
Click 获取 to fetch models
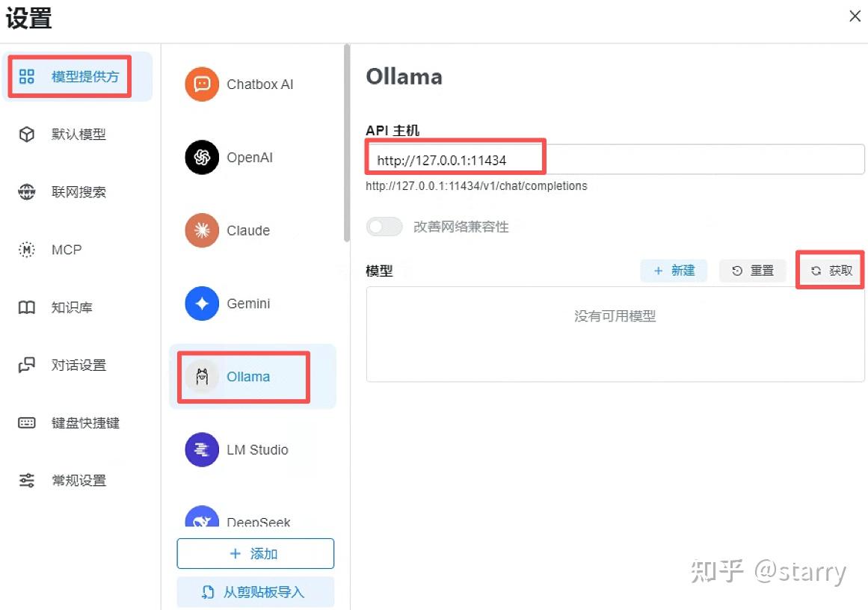point(831,271)
